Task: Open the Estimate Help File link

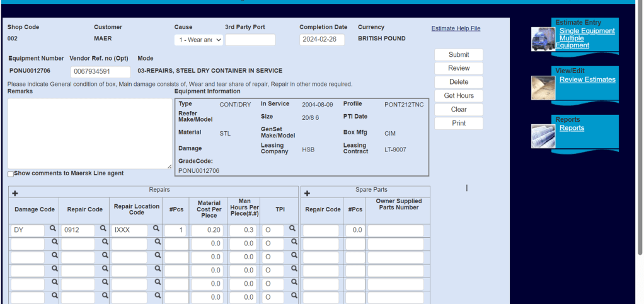Action: coord(456,28)
